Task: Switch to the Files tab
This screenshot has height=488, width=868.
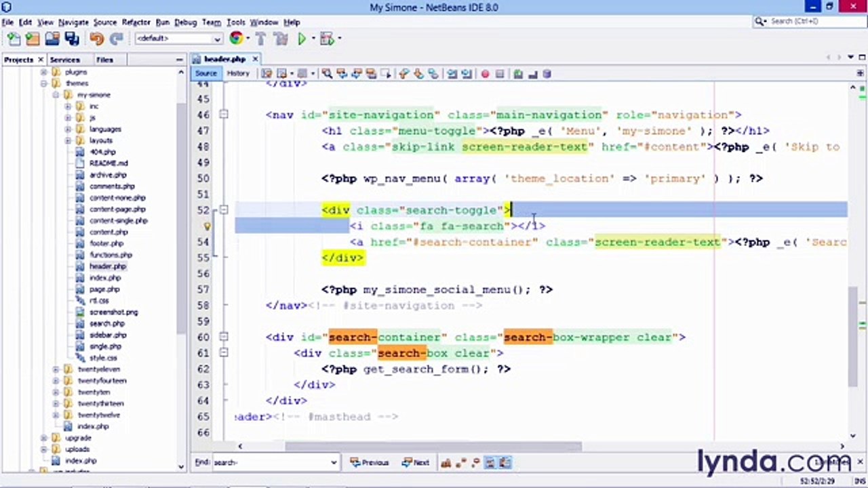Action: pos(104,60)
